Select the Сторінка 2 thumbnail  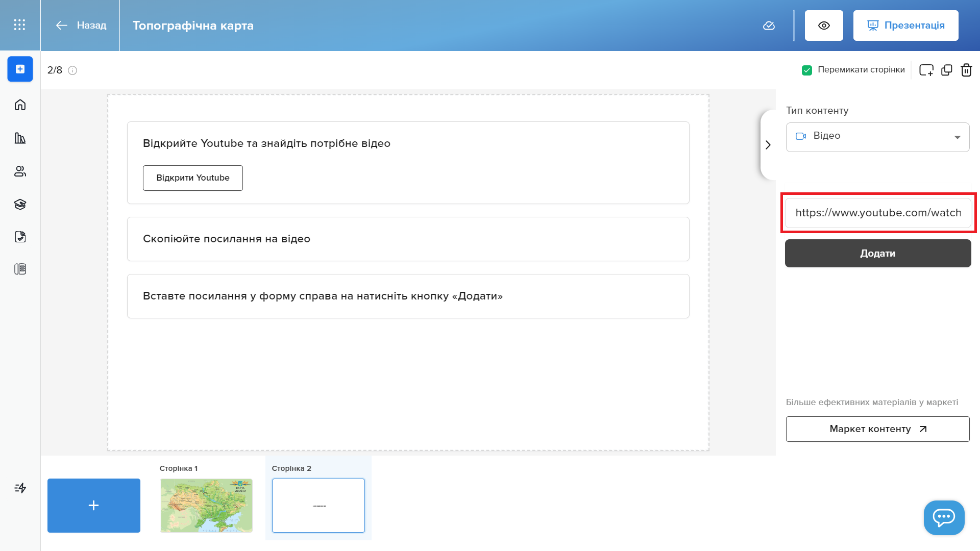pos(318,505)
